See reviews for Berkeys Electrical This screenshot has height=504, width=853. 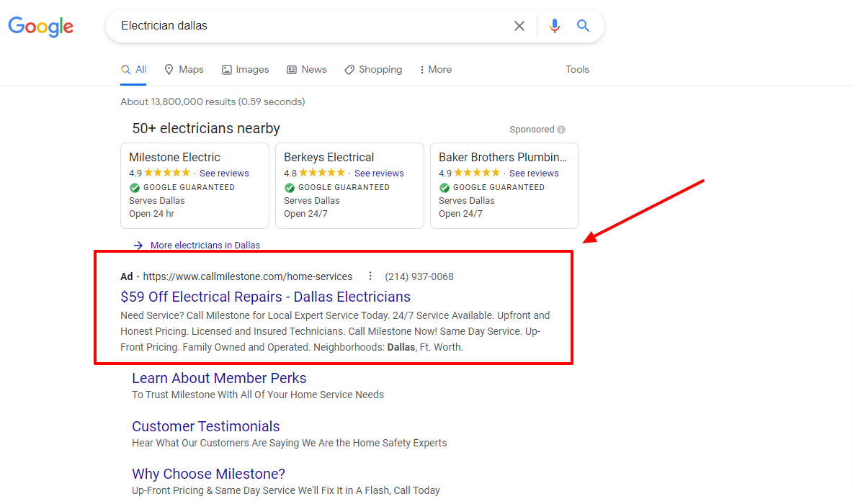click(x=379, y=173)
